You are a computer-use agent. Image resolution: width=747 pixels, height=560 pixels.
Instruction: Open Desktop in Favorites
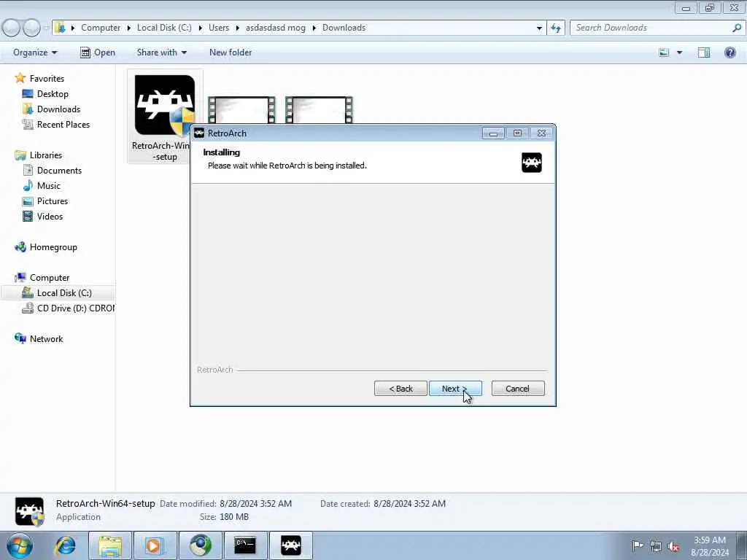(x=53, y=94)
